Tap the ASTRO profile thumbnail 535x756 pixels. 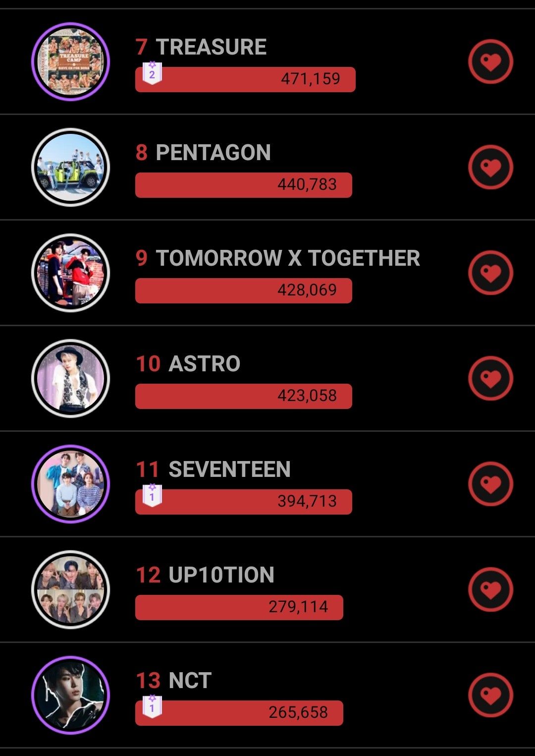[70, 379]
